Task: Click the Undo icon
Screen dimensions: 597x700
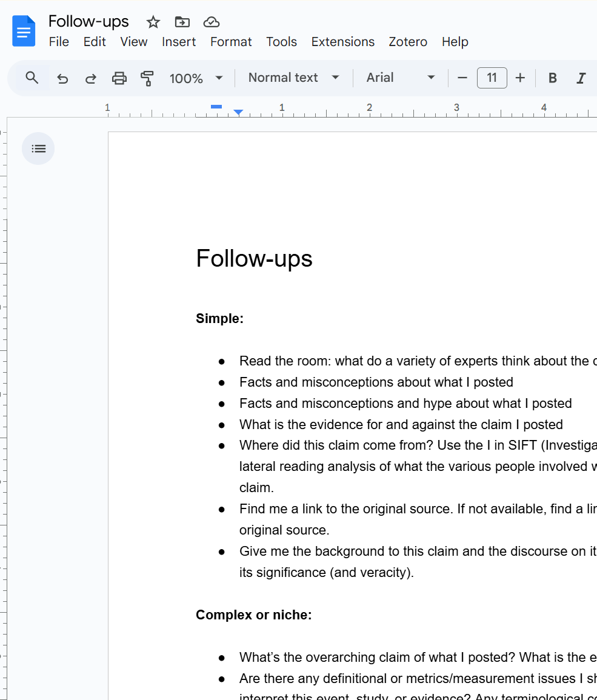Action: [62, 78]
